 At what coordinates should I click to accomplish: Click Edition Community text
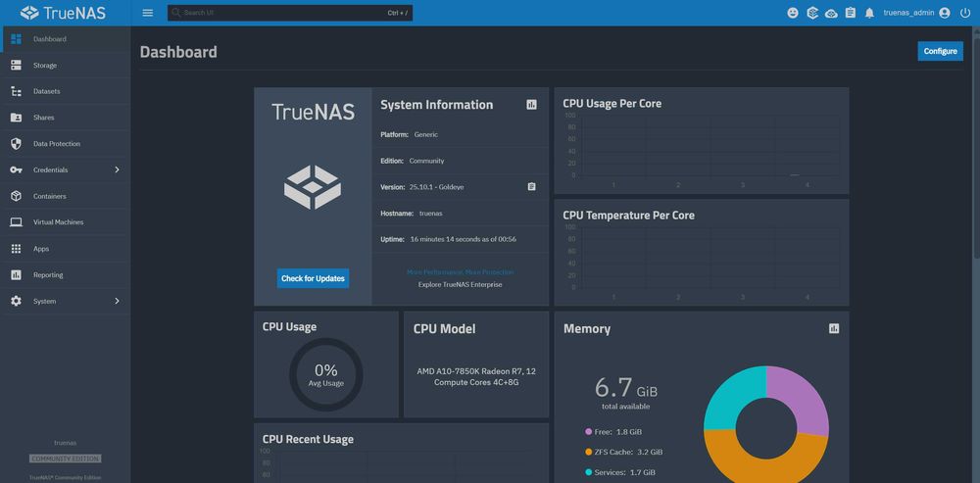413,161
